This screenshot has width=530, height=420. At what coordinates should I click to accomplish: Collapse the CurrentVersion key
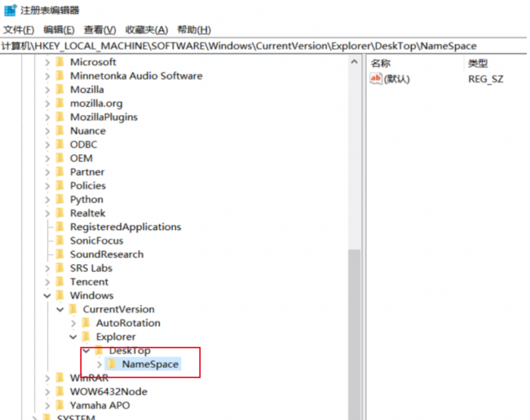click(x=60, y=309)
